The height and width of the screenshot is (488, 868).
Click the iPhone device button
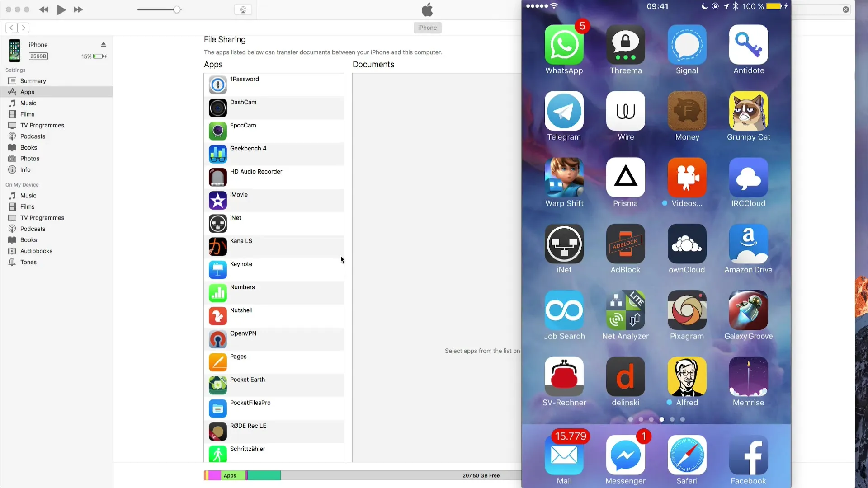pyautogui.click(x=427, y=28)
